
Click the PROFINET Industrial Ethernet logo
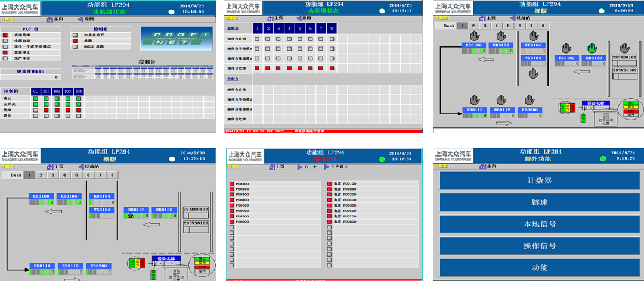[x=173, y=39]
